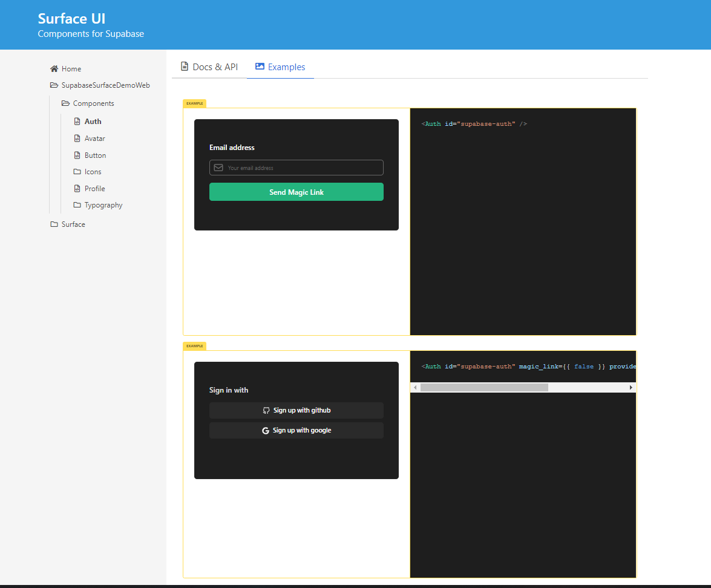
Task: Click the open folder icon beside SupabaseSurfaceDemoWeb
Action: tap(54, 85)
